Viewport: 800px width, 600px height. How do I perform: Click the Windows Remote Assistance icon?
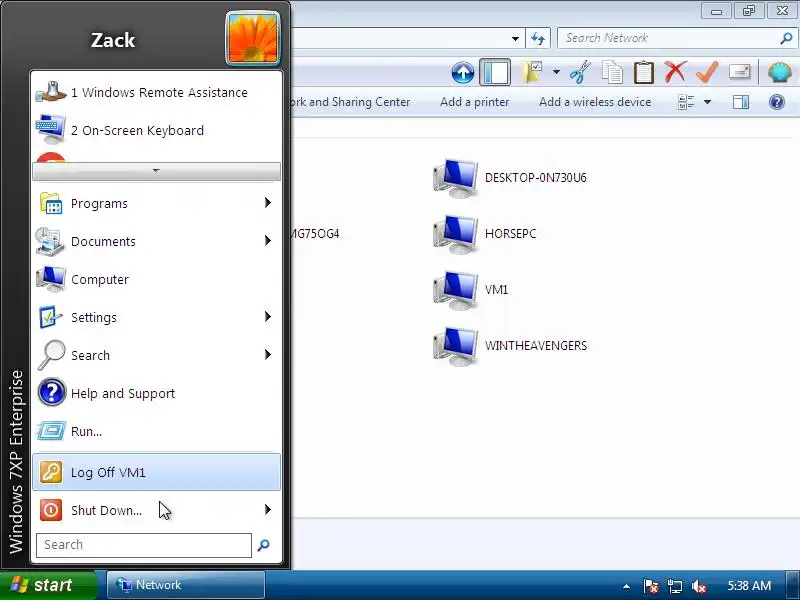(51, 92)
